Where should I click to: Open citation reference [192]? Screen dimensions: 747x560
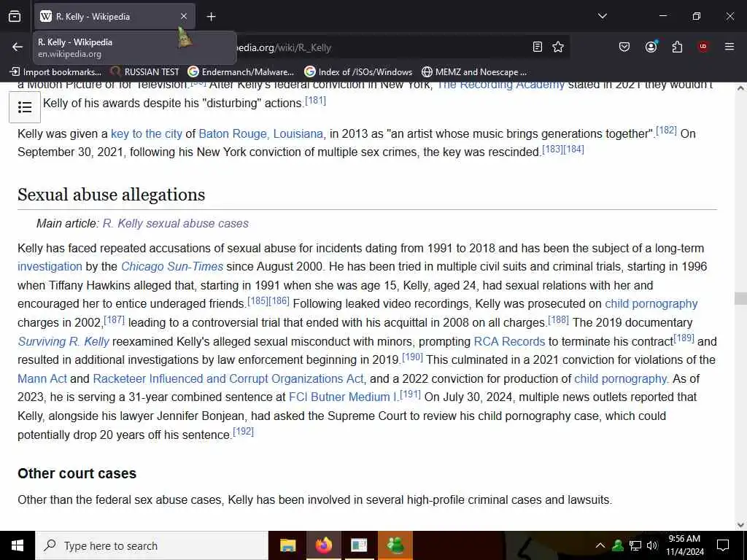point(244,432)
